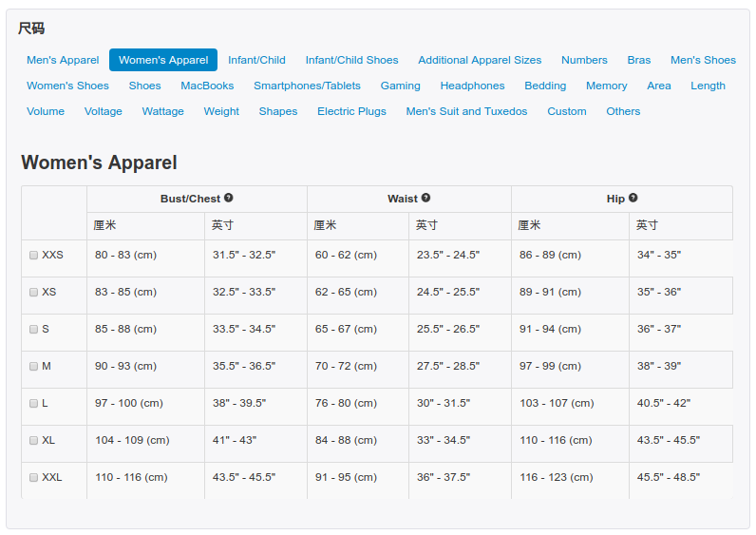The height and width of the screenshot is (535, 756).
Task: Switch to Men's Suit and Tuxedos tab
Action: [466, 111]
